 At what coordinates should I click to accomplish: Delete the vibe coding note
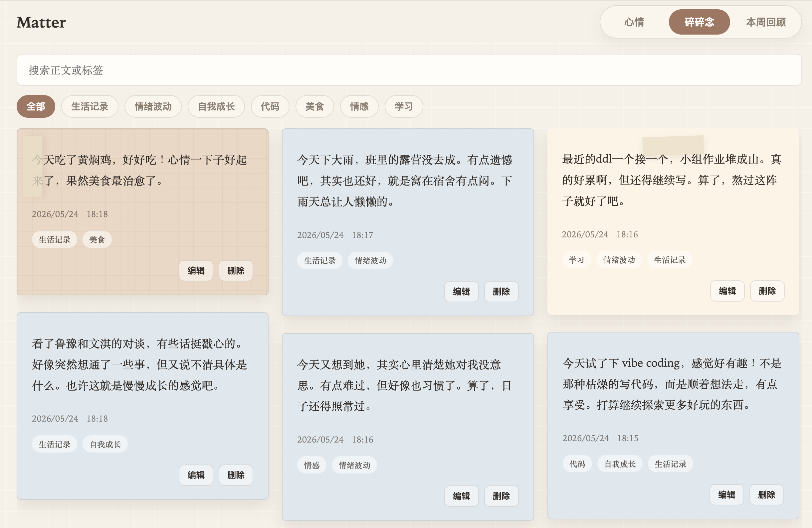click(x=766, y=495)
